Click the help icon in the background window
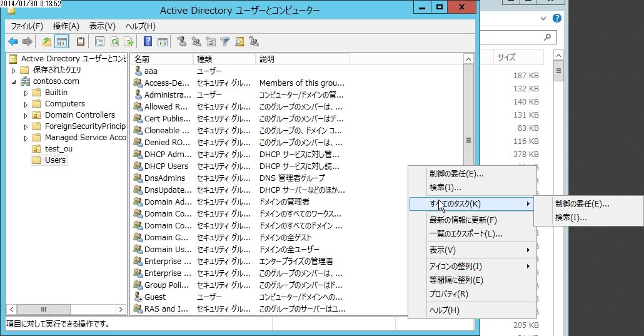The width and height of the screenshot is (644, 336). coord(557,18)
